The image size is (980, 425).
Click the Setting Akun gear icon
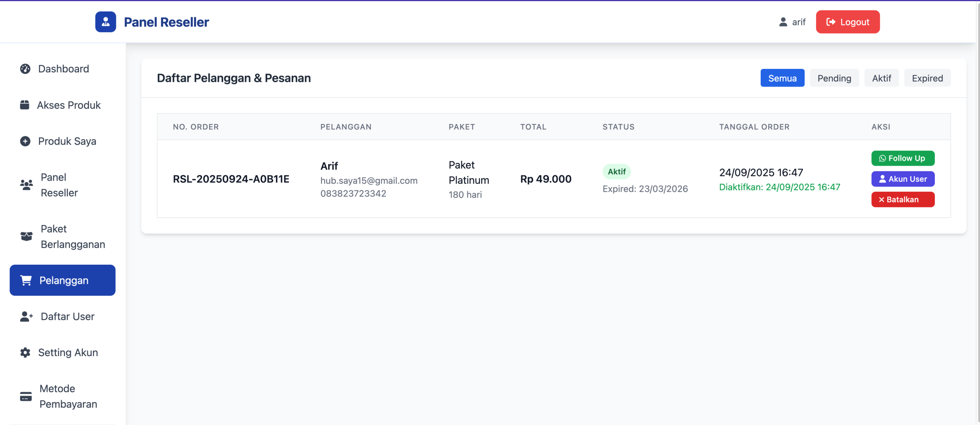click(25, 352)
